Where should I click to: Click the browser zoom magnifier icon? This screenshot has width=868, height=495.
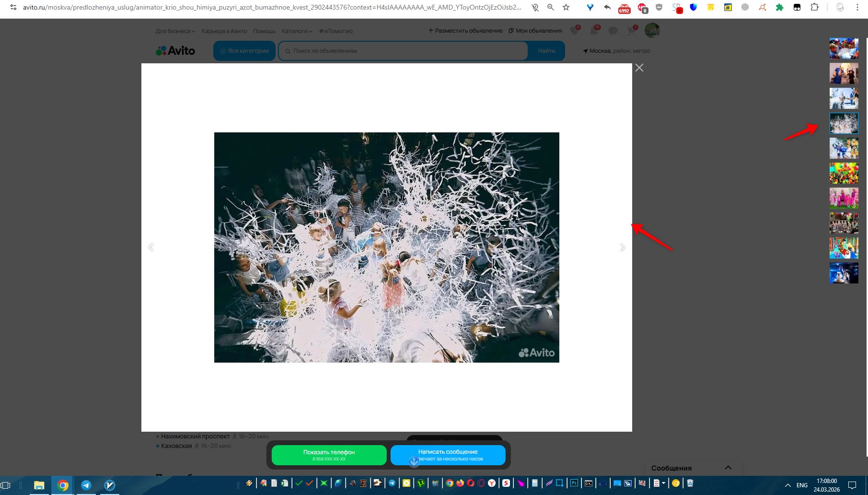tap(551, 7)
